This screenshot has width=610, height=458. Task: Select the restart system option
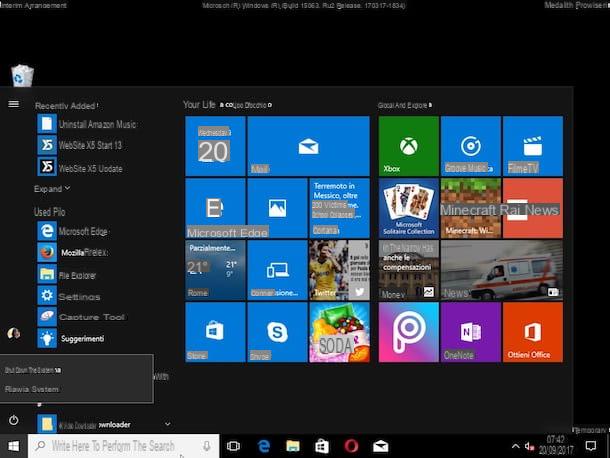click(77, 389)
